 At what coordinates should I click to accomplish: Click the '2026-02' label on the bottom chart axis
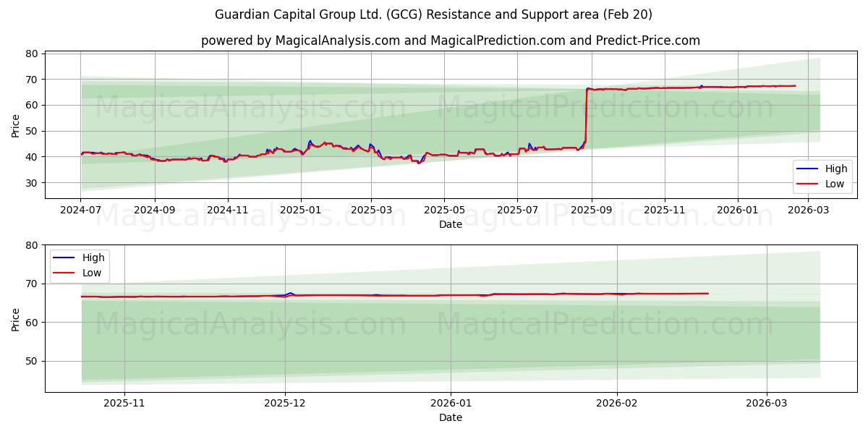click(x=617, y=404)
